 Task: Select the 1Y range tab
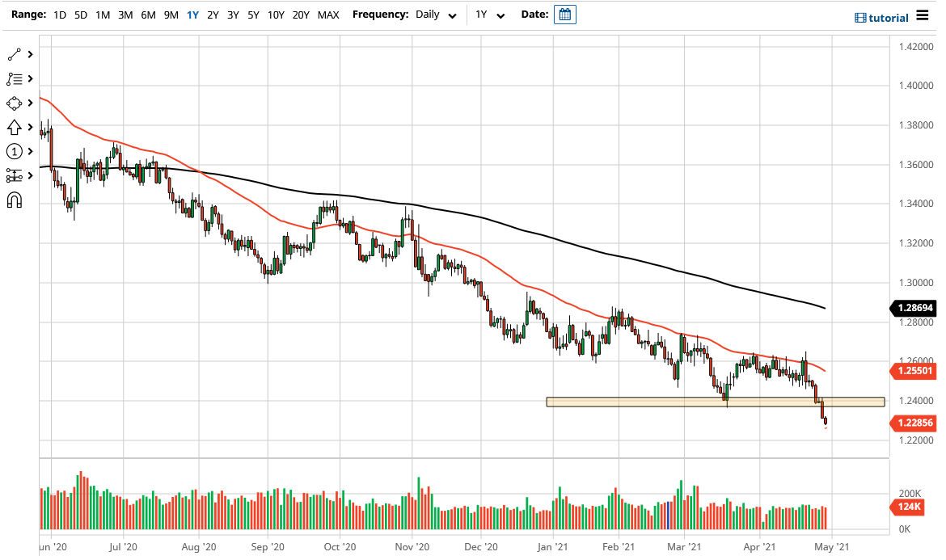(x=191, y=15)
